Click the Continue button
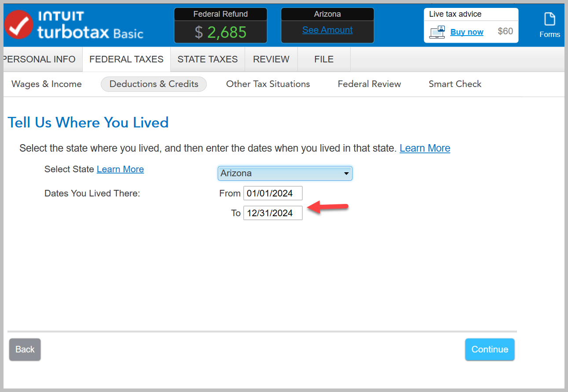Image resolution: width=568 pixels, height=392 pixels. tap(490, 349)
